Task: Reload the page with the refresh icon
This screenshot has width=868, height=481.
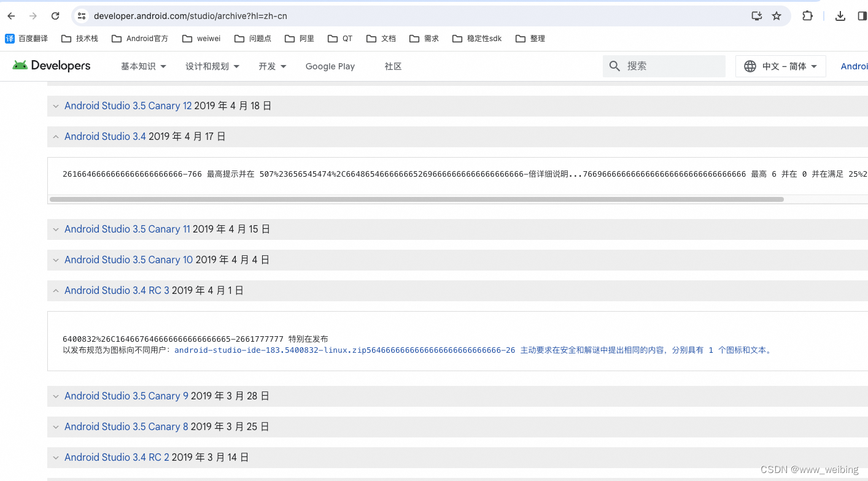Action: (x=55, y=16)
